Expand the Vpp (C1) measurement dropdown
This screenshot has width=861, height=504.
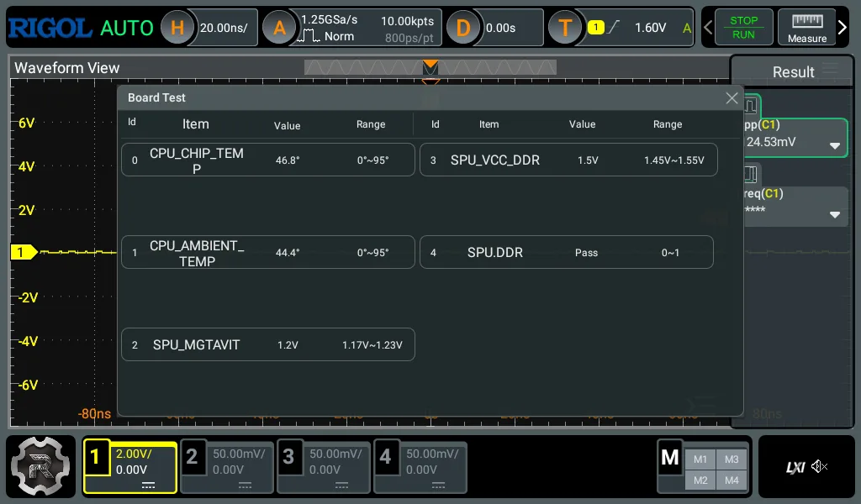[835, 145]
